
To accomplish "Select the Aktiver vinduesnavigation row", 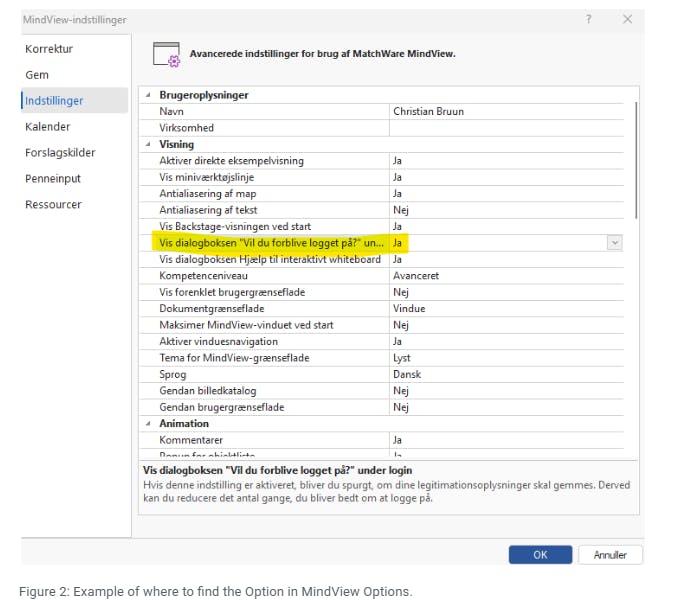I will [382, 342].
